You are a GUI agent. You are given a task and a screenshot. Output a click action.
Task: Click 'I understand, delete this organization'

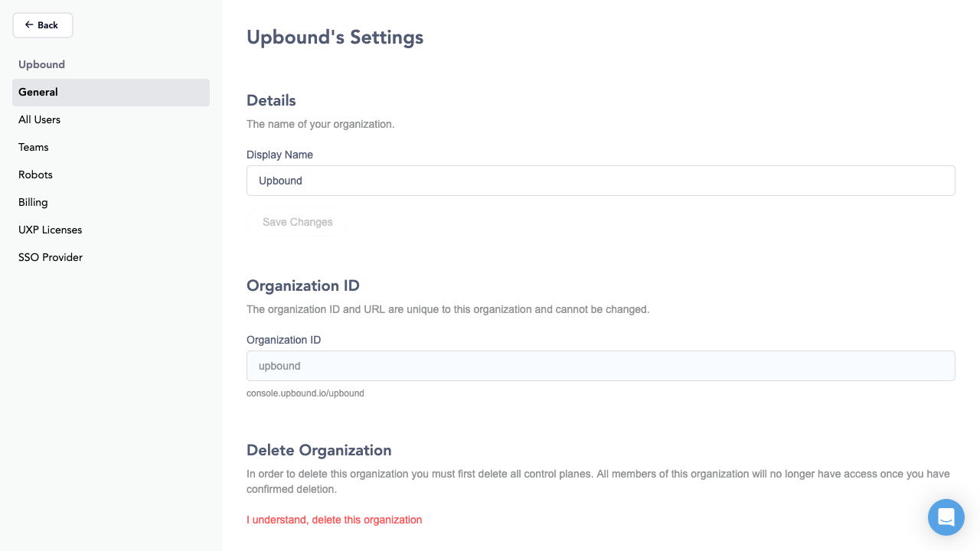pyautogui.click(x=334, y=520)
